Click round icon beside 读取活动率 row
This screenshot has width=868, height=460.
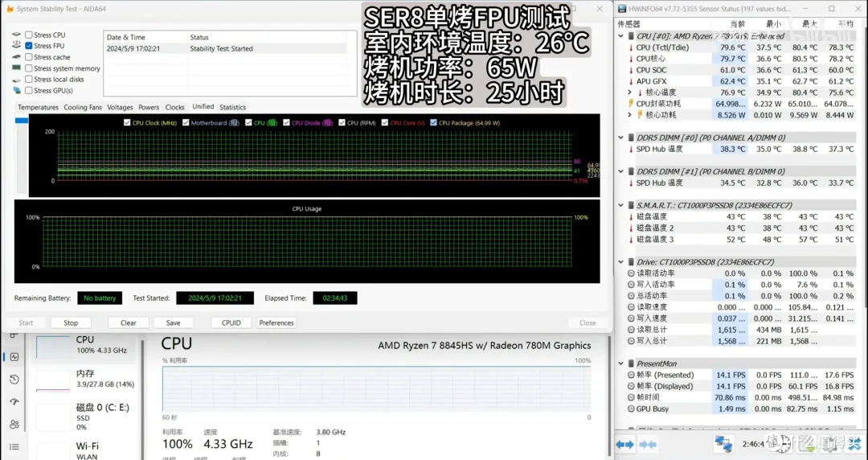click(631, 273)
